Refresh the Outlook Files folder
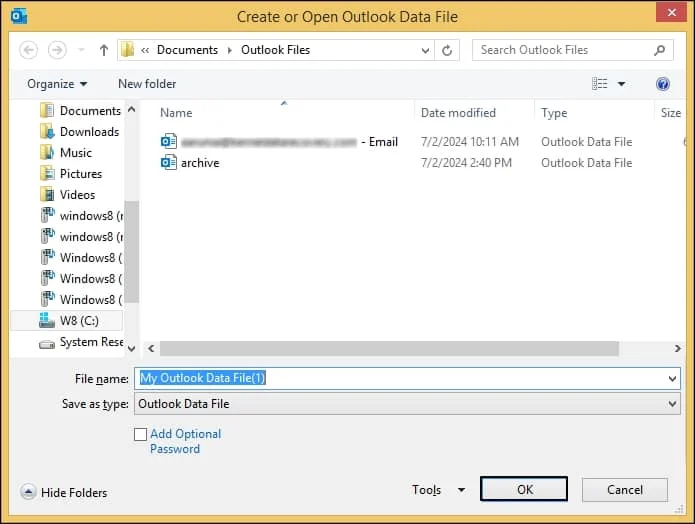The height and width of the screenshot is (524, 695). (447, 50)
